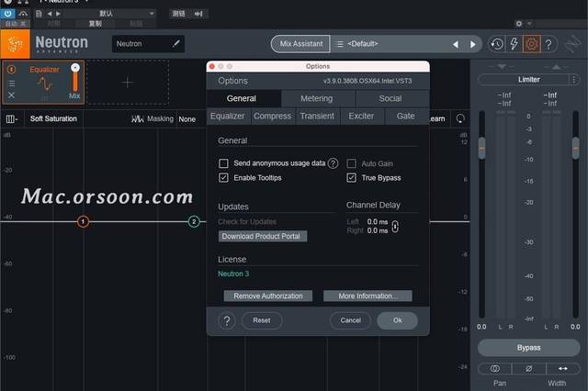The width and height of the screenshot is (588, 391).
Task: Click the pencil icon to rename Neutron instance
Action: point(175,43)
